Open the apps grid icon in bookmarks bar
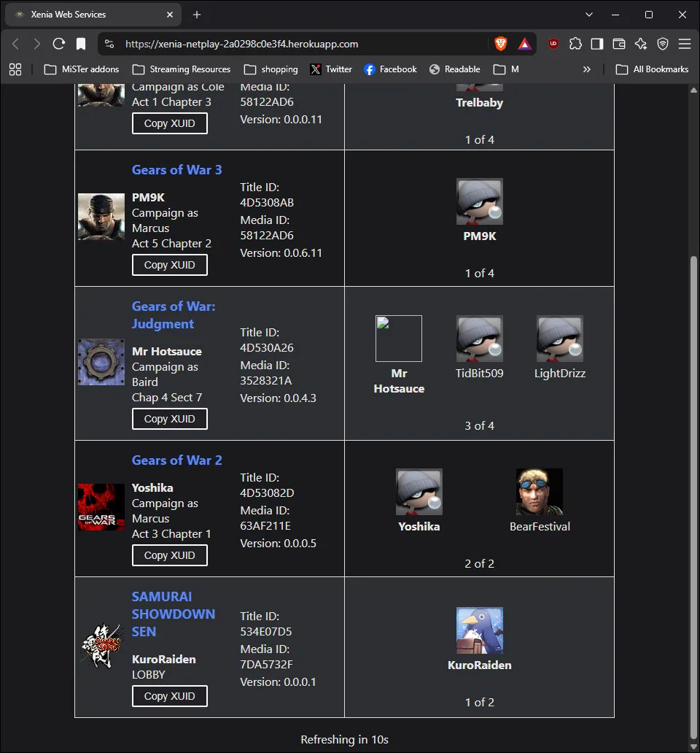The height and width of the screenshot is (753, 700). pos(15,69)
